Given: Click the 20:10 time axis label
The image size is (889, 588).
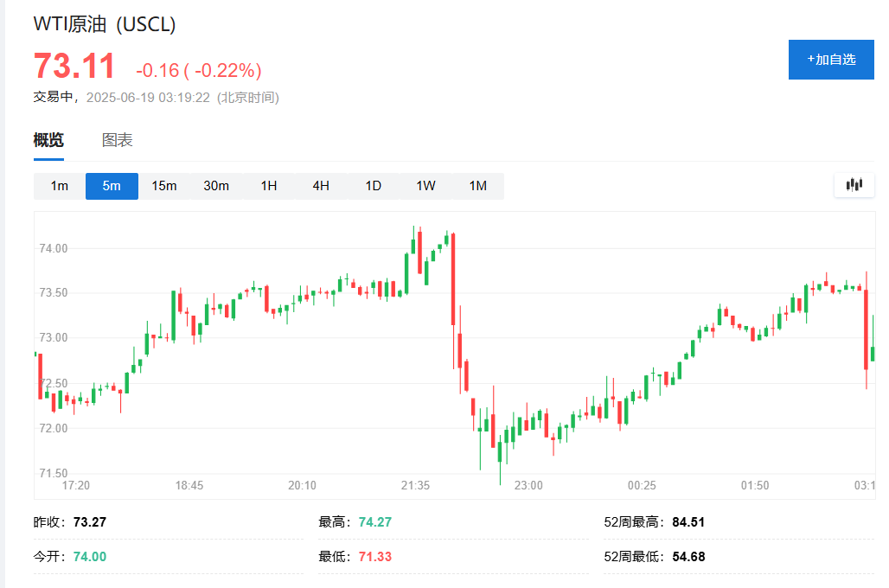Looking at the screenshot, I should (302, 485).
